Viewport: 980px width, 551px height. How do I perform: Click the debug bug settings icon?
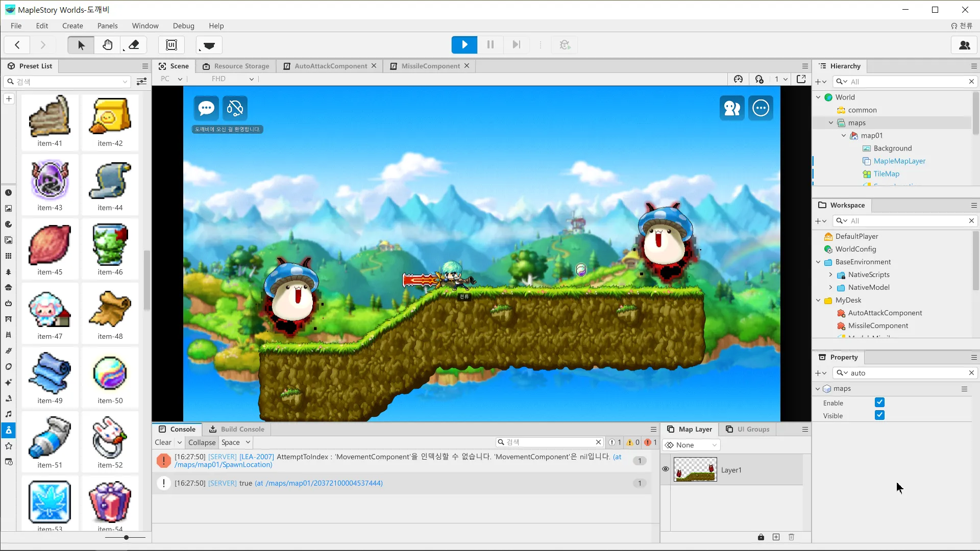(x=565, y=45)
